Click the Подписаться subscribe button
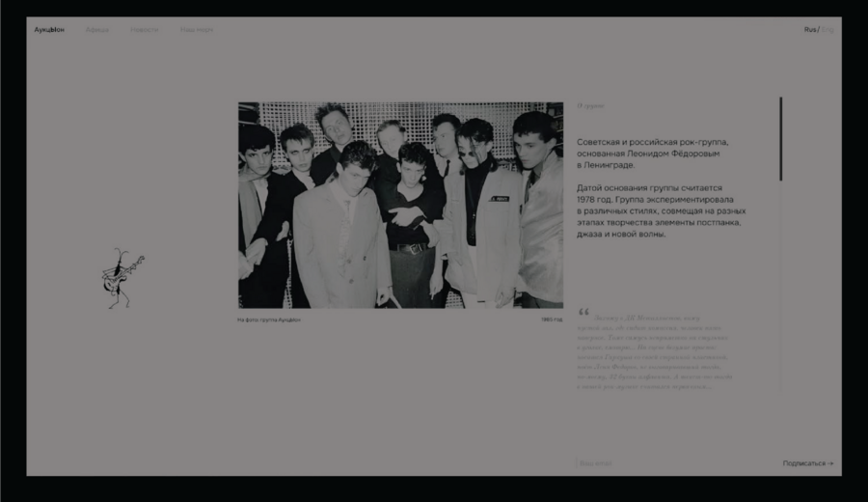 807,463
